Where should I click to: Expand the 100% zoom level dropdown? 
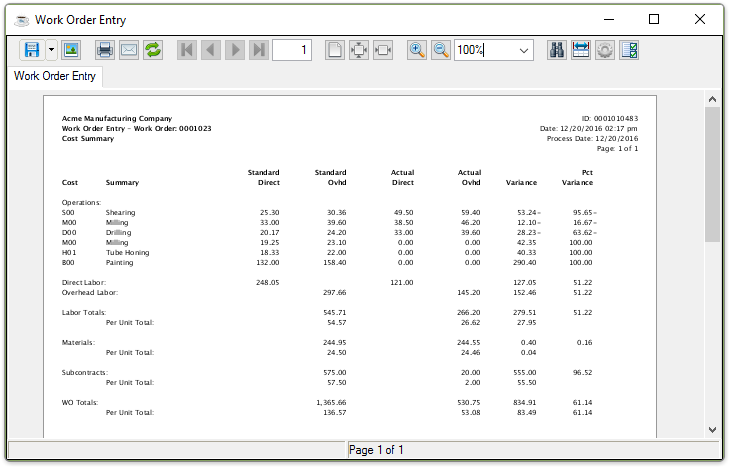(x=524, y=50)
